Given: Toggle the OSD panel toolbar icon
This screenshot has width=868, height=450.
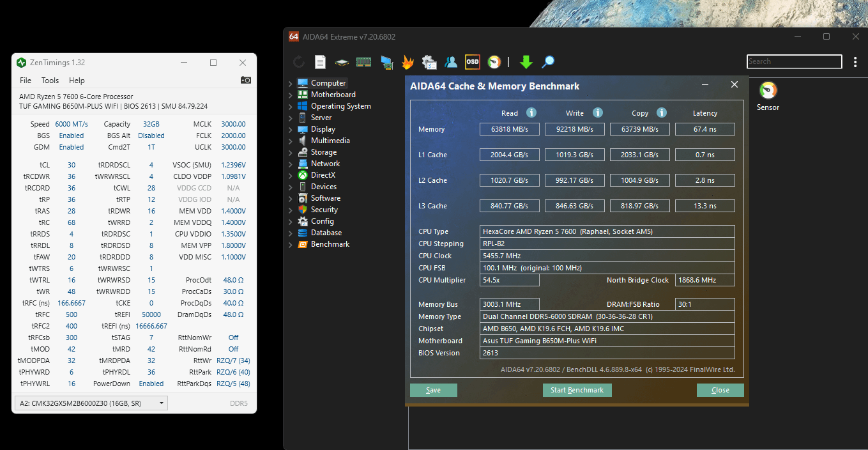Looking at the screenshot, I should coord(473,62).
